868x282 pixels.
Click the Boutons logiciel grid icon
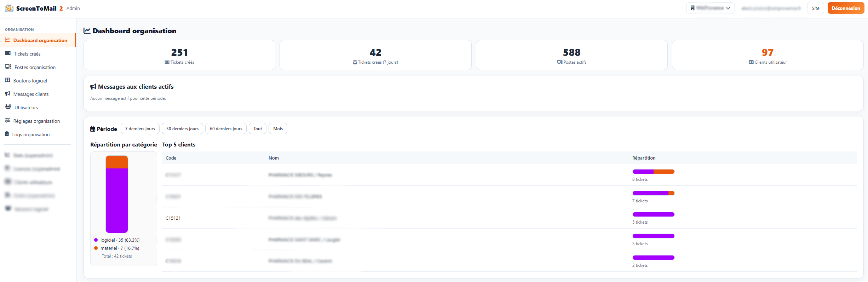[7, 80]
